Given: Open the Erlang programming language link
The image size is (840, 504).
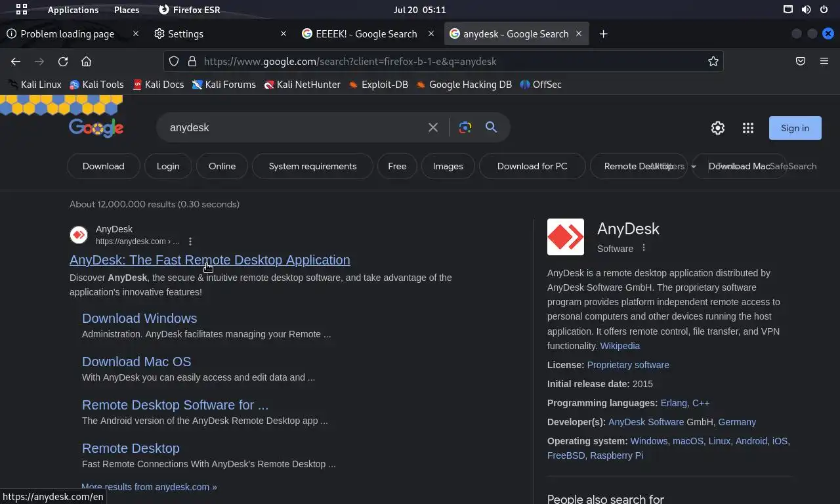Looking at the screenshot, I should click(673, 403).
